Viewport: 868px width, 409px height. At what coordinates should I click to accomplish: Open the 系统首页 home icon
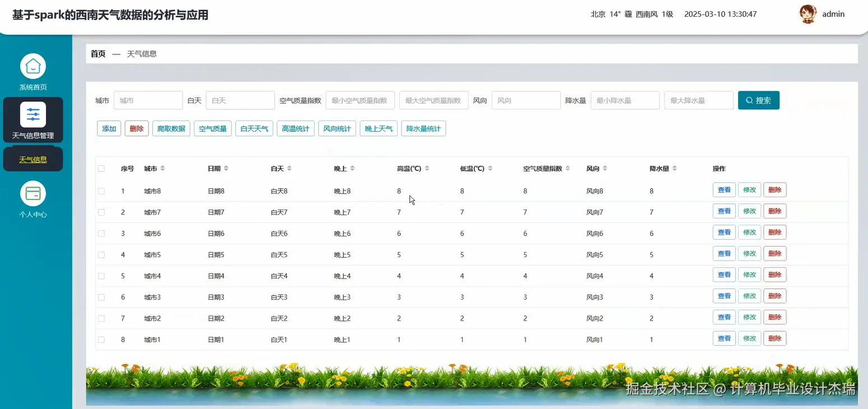point(33,66)
